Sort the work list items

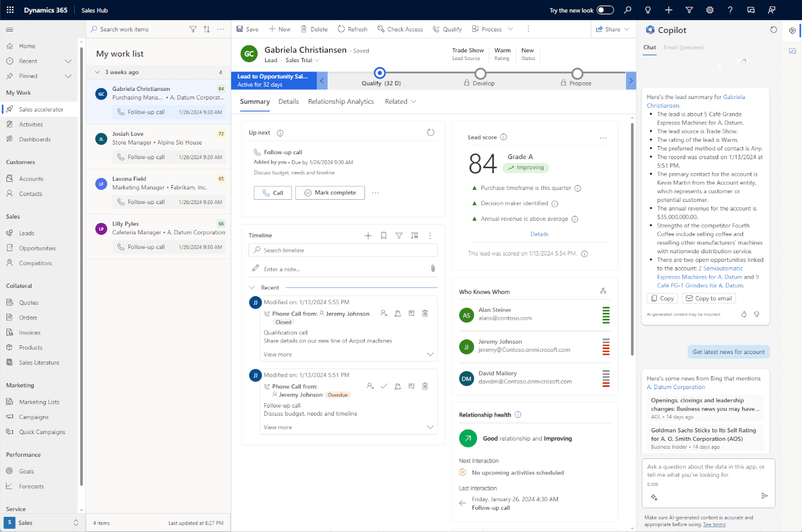[207, 29]
